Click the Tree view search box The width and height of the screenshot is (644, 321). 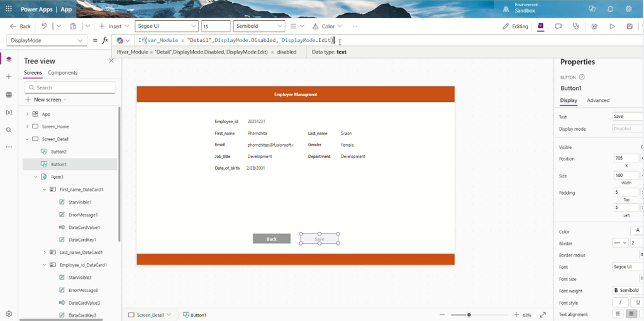[69, 87]
